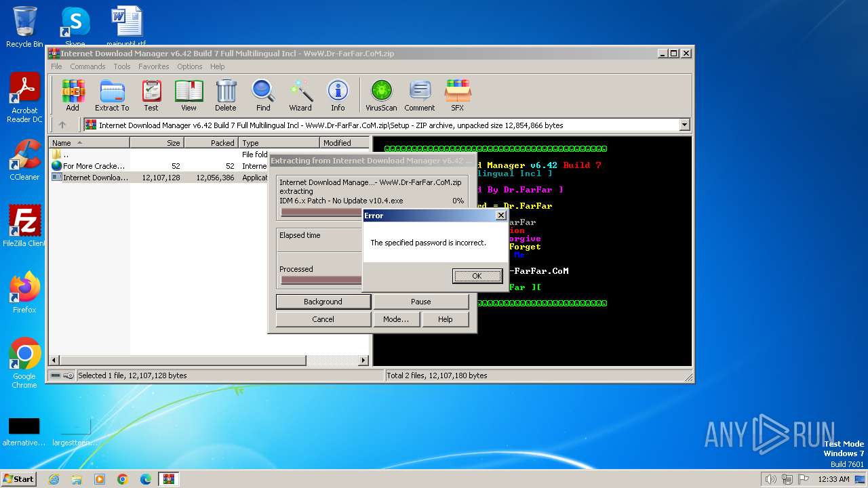Select the 'alternative...' desktop file
The image size is (868, 488).
(24, 432)
